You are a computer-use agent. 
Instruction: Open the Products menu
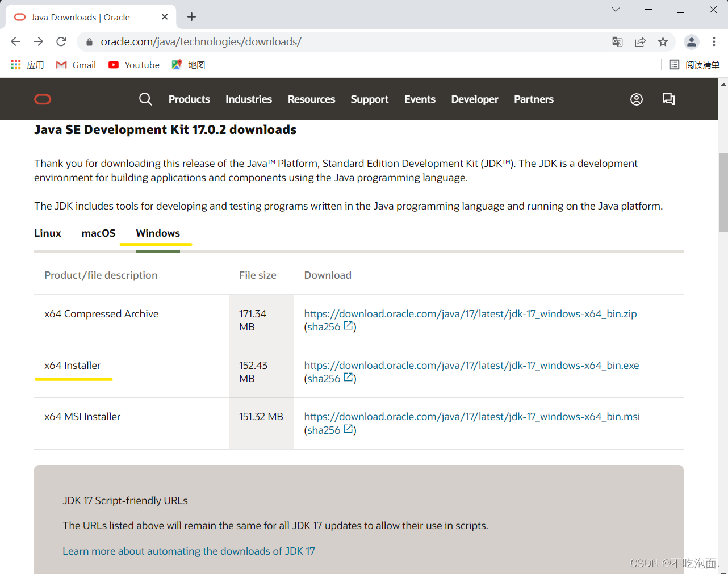189,99
